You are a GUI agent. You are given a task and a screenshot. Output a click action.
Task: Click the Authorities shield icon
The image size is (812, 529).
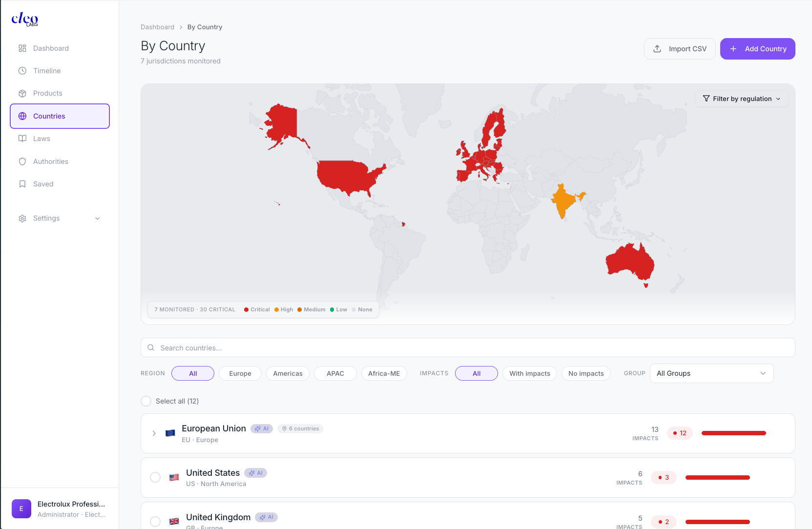point(22,162)
